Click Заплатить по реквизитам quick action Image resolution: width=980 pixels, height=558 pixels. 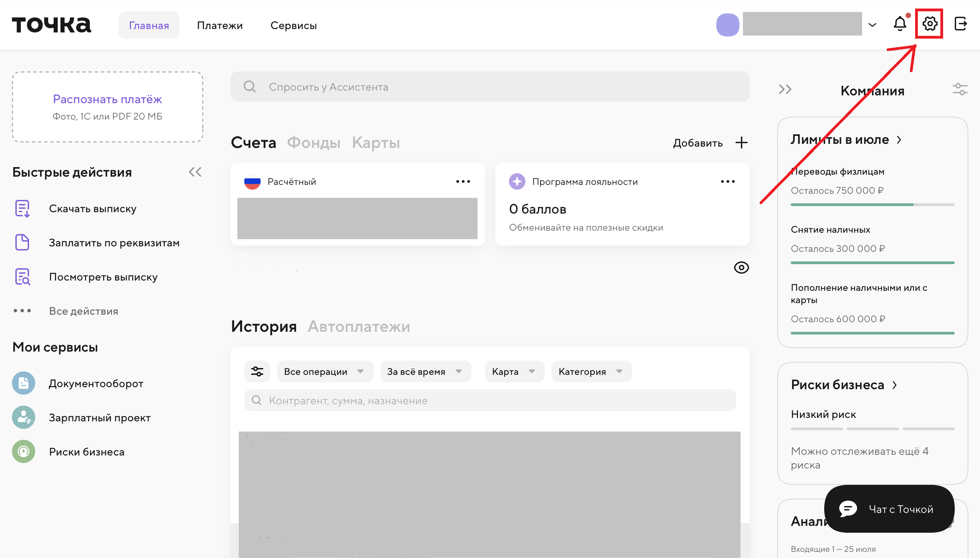point(114,243)
